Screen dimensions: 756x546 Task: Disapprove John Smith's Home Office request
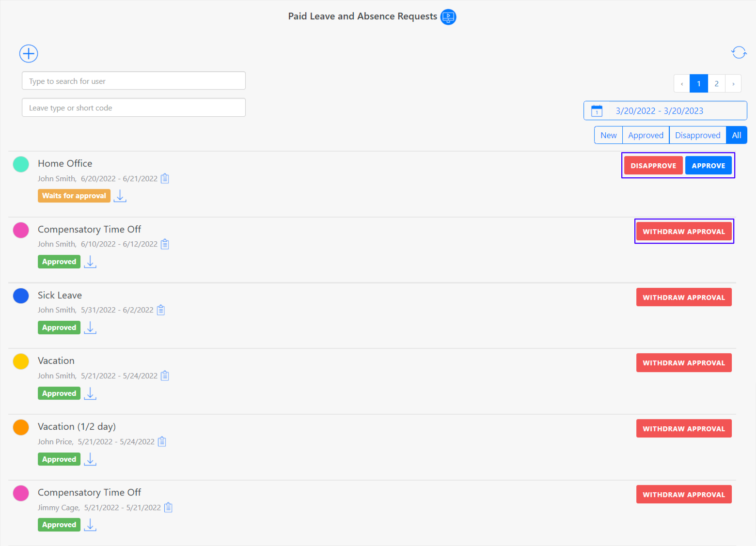pyautogui.click(x=653, y=166)
